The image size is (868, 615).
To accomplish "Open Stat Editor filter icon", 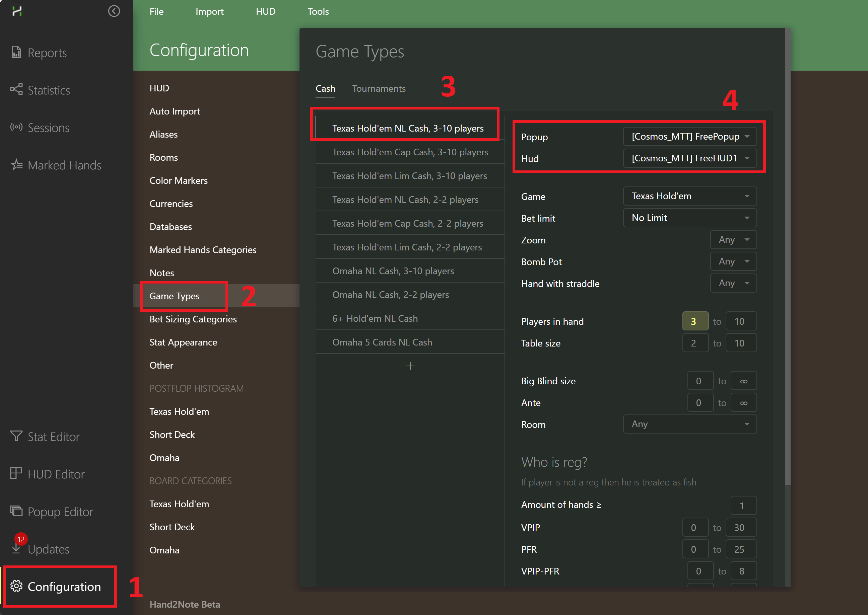I will [16, 436].
